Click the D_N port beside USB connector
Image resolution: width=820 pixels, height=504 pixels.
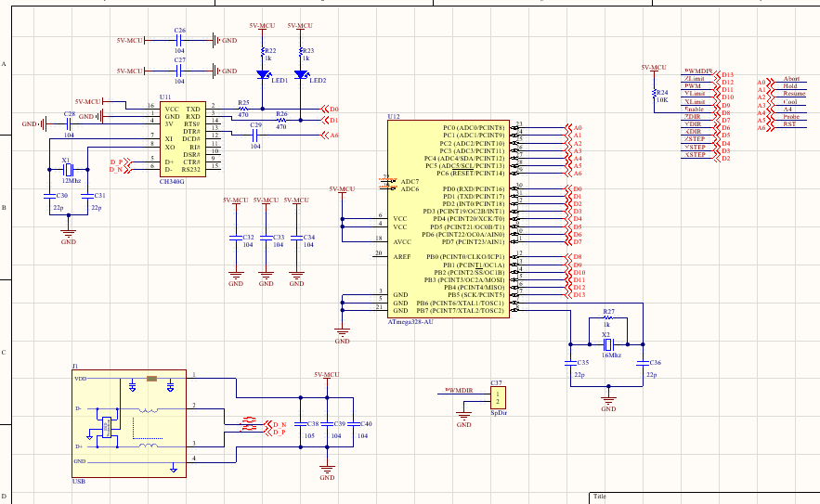(275, 424)
